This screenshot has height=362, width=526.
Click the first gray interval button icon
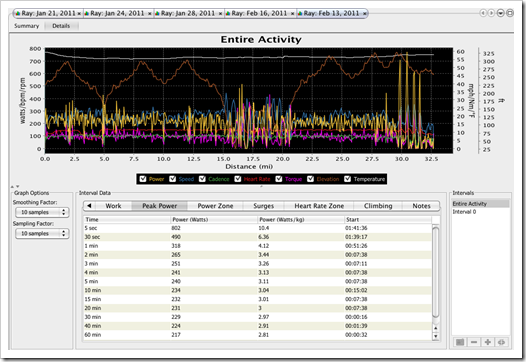point(460,342)
